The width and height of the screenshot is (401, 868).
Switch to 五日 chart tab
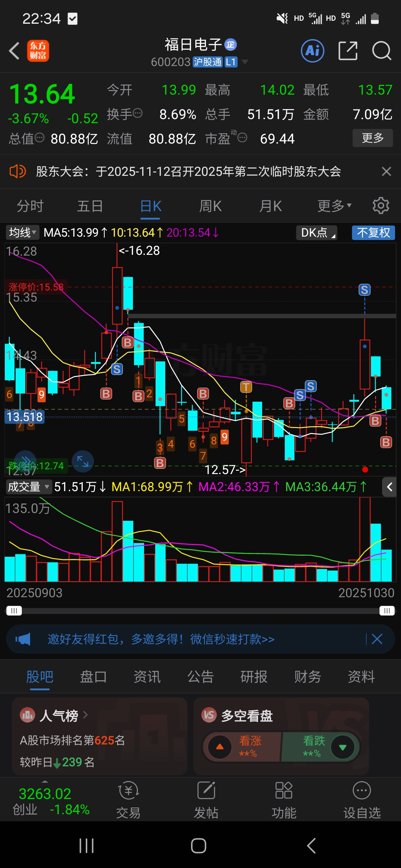tap(90, 206)
